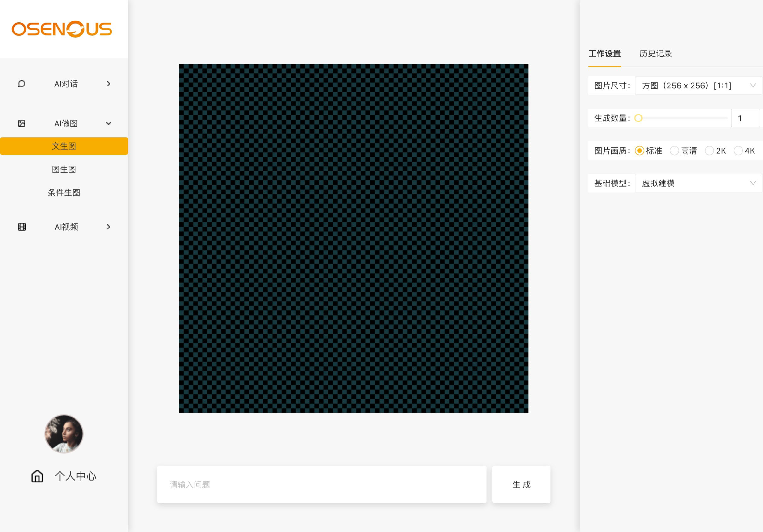Click the 生成数量 slider handle
Image resolution: width=763 pixels, height=532 pixels.
[x=638, y=118]
